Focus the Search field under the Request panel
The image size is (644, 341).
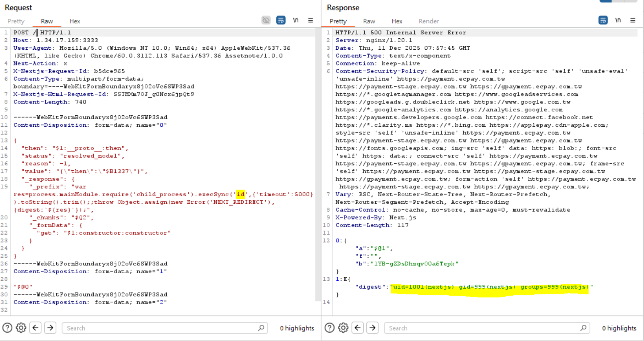pos(165,328)
